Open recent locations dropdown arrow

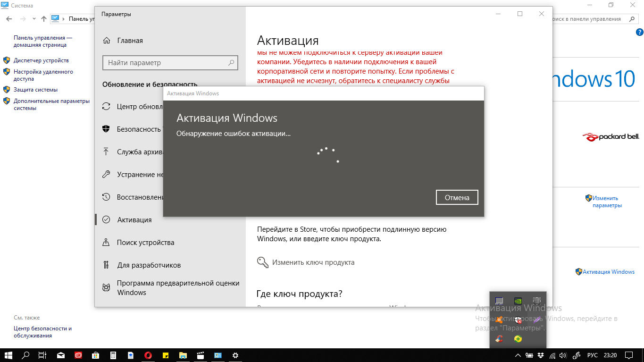(34, 19)
